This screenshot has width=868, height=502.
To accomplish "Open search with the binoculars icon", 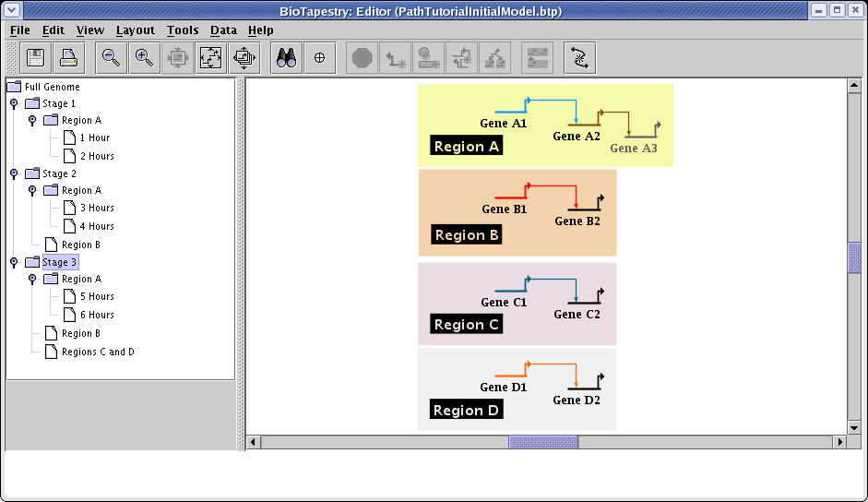I will coord(286,58).
